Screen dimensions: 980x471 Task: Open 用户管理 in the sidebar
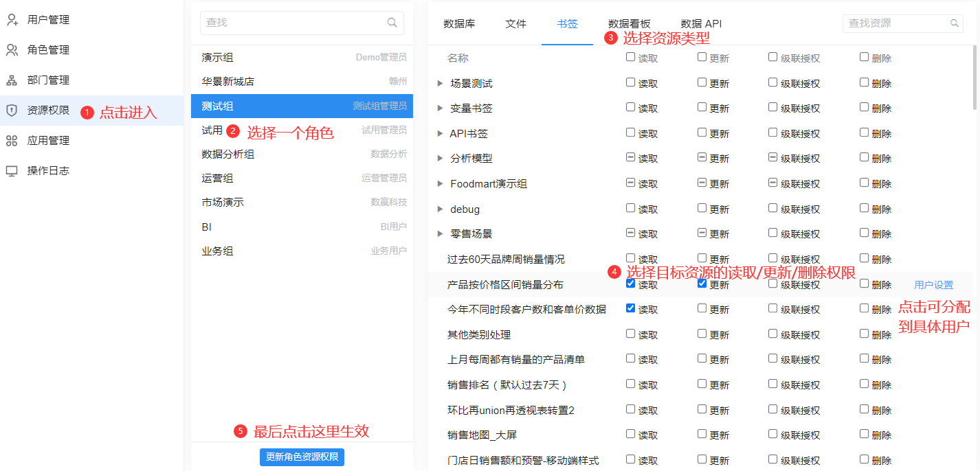point(91,20)
